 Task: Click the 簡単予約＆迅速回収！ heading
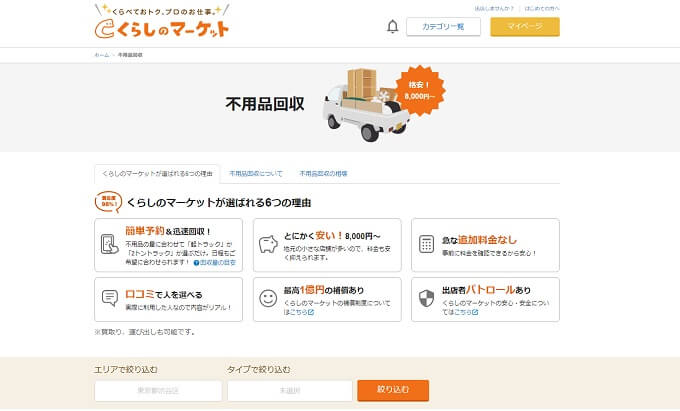(168, 231)
